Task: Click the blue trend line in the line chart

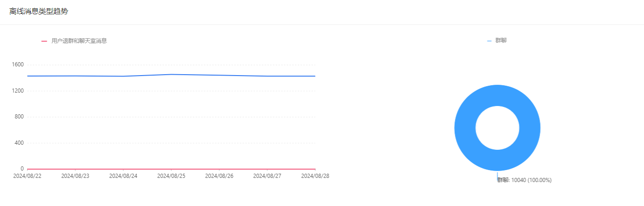Action: click(x=171, y=74)
